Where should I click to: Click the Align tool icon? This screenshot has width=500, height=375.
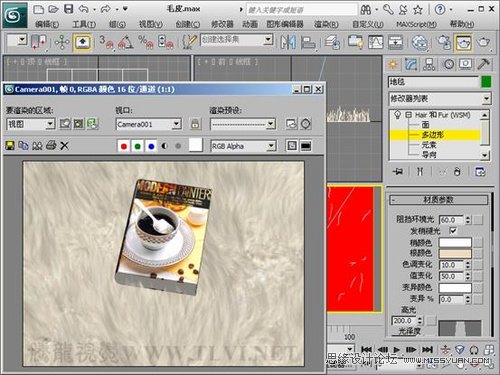coord(308,43)
